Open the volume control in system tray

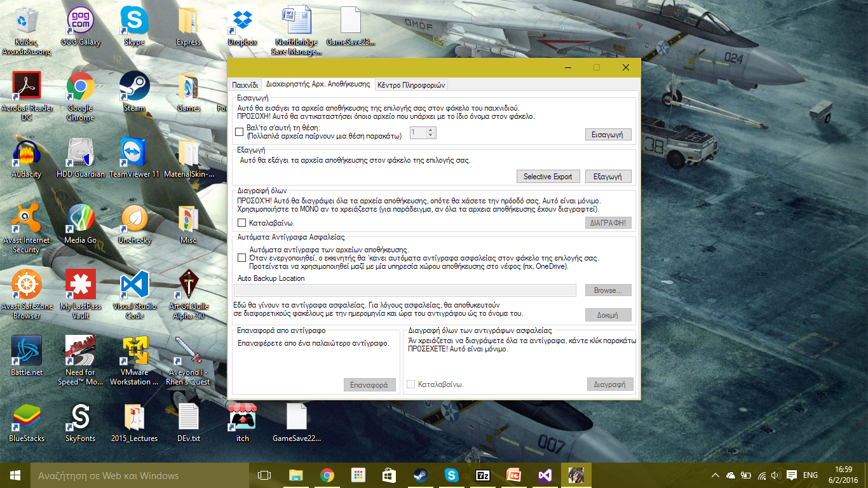click(775, 475)
